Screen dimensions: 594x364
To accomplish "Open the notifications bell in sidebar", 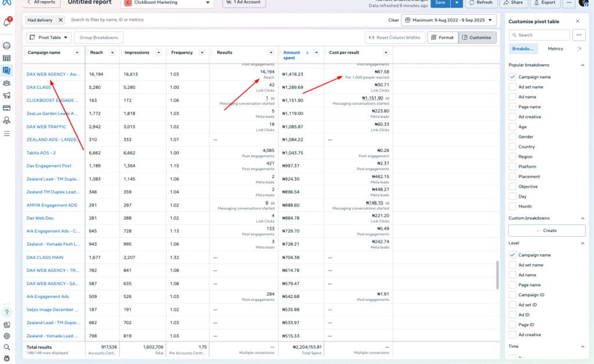I will [7, 23].
